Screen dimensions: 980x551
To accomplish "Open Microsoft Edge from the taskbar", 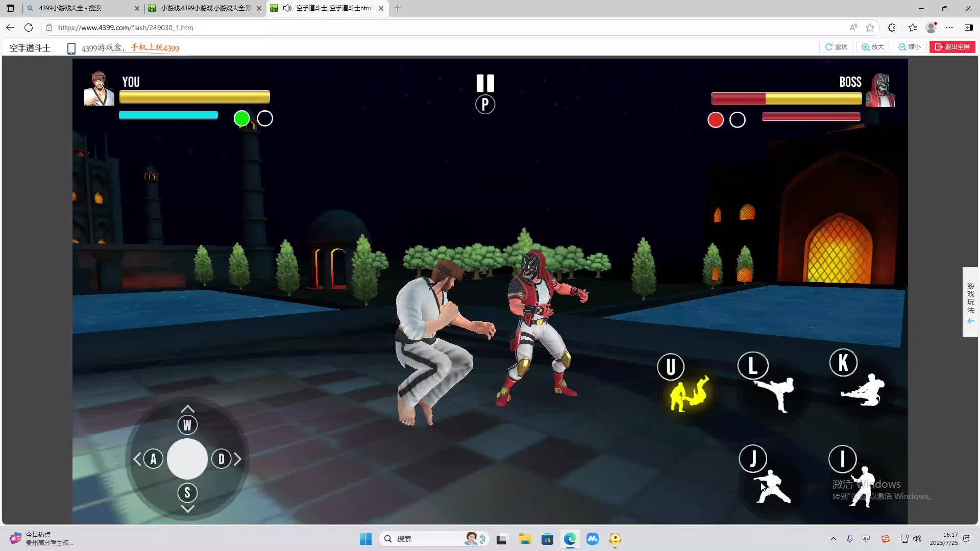I will tap(570, 539).
